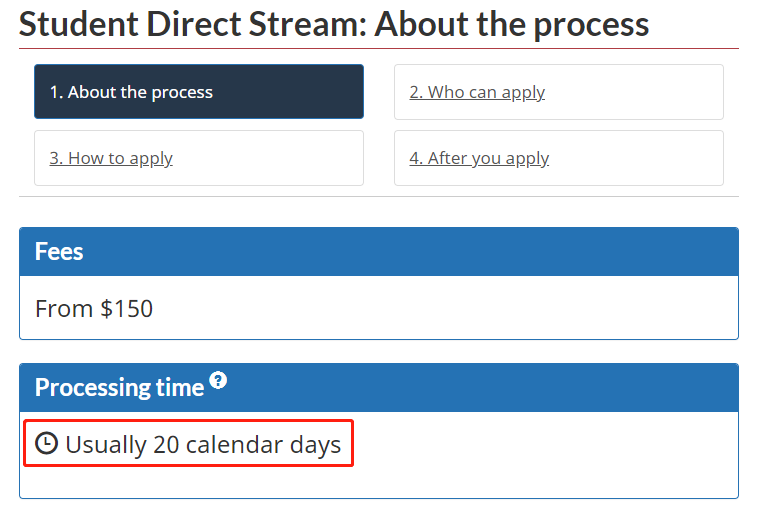This screenshot has height=511, width=775.
Task: Click the '$150' amount in the Fees panel
Action: [127, 308]
